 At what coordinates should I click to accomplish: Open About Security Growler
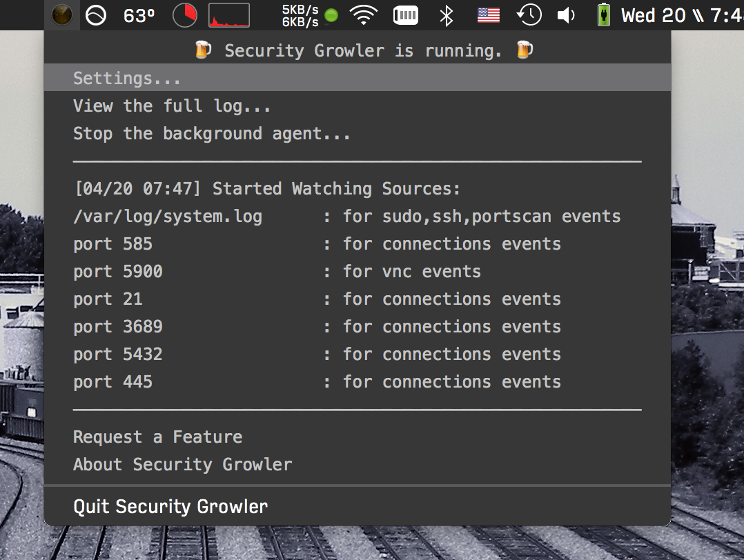click(182, 464)
